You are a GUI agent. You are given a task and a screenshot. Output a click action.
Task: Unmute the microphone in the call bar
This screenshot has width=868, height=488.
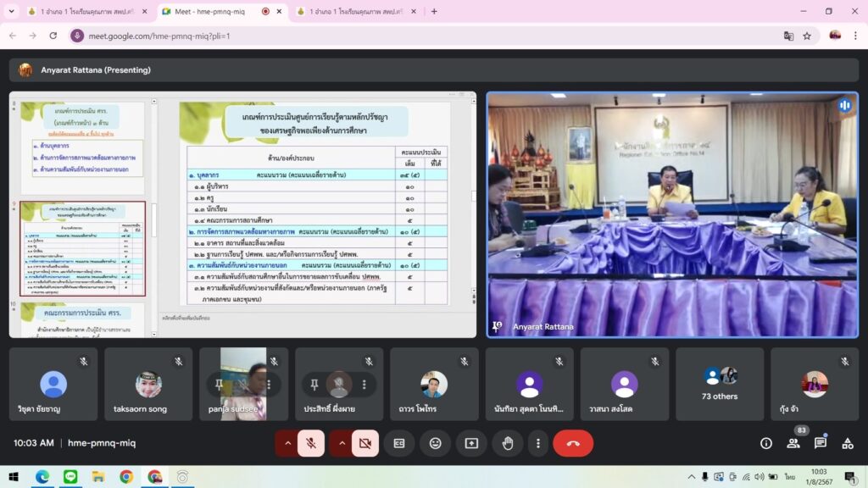311,443
